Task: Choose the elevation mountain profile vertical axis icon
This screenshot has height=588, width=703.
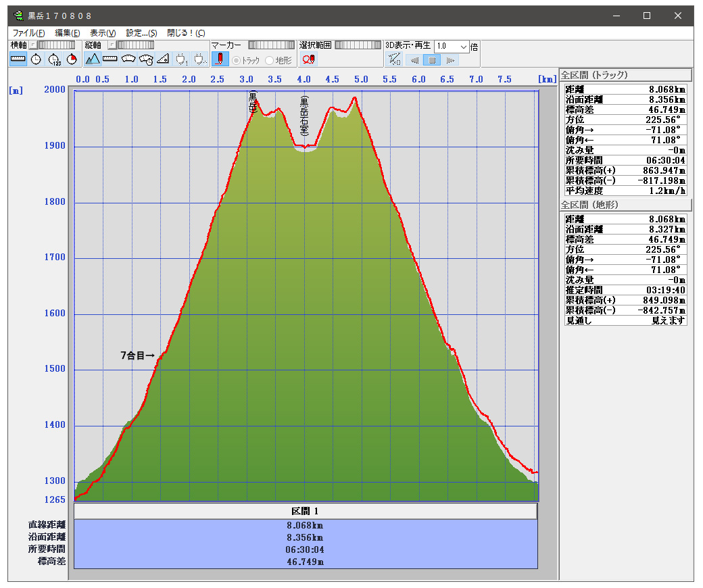Action: (93, 59)
